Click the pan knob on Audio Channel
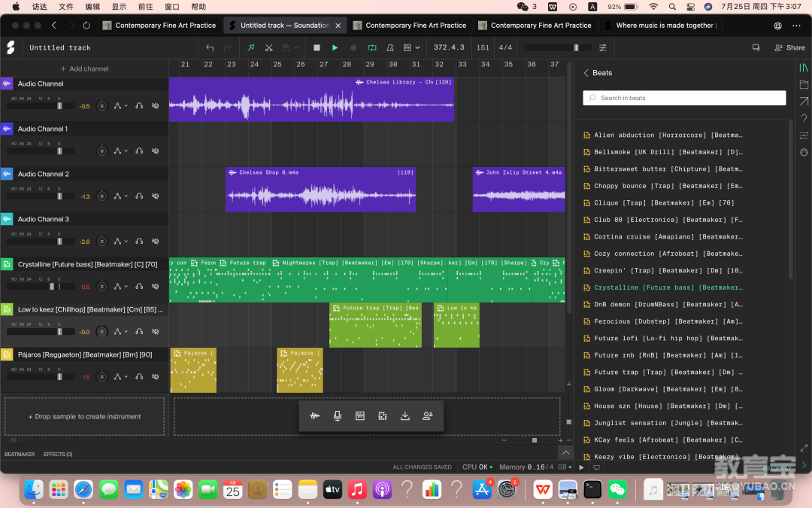Viewport: 812px width, 508px height. (x=102, y=106)
